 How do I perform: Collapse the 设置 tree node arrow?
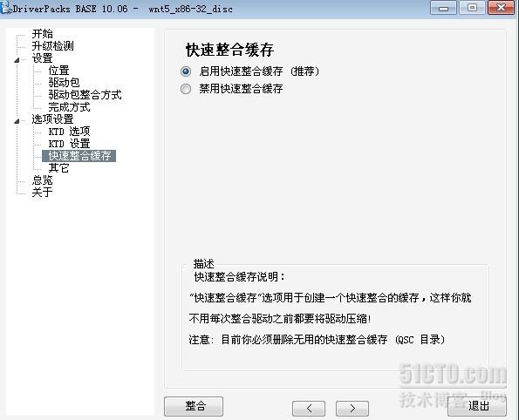click(17, 60)
